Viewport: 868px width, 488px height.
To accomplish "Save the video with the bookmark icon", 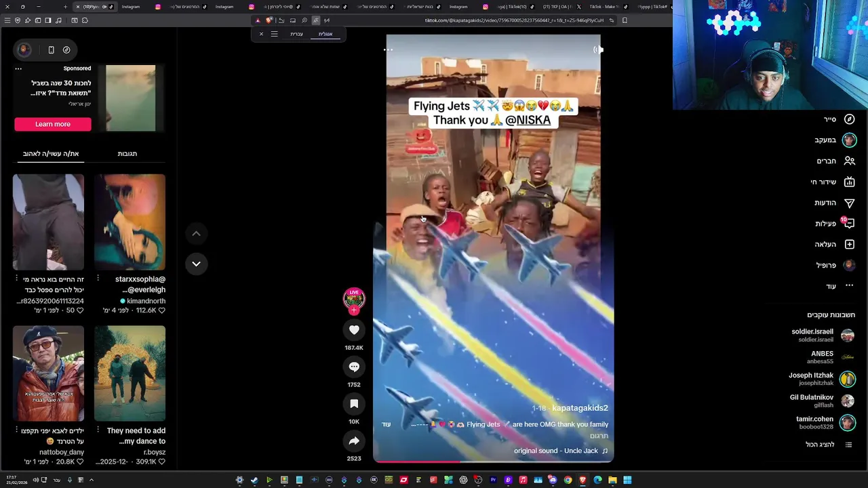I will click(354, 404).
